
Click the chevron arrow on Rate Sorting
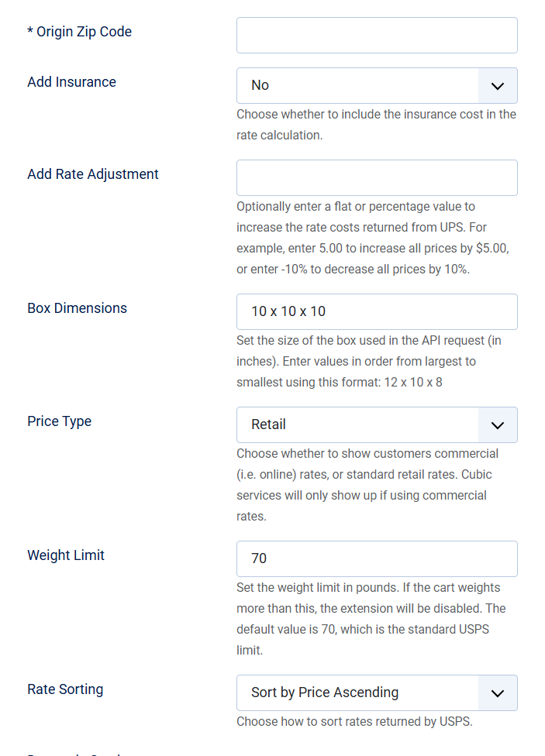point(498,693)
